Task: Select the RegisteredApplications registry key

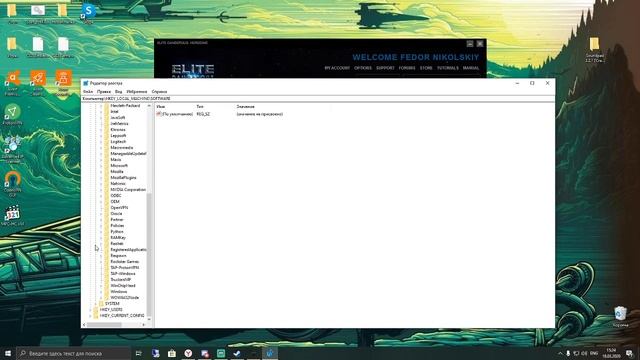Action: (x=128, y=249)
